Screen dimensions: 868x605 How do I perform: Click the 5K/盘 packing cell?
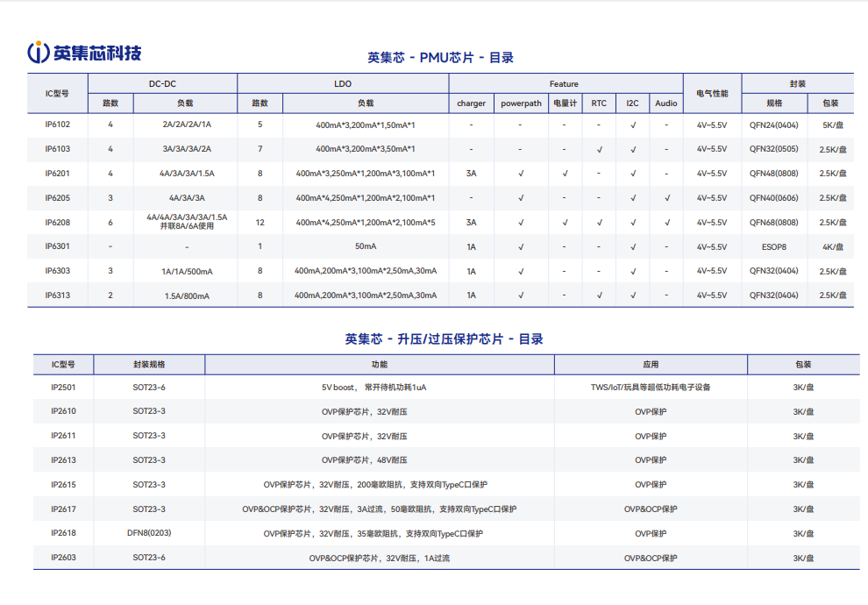[833, 125]
